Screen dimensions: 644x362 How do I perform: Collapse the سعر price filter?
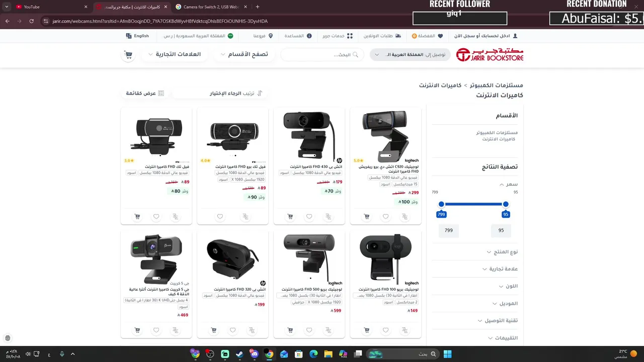[508, 185]
